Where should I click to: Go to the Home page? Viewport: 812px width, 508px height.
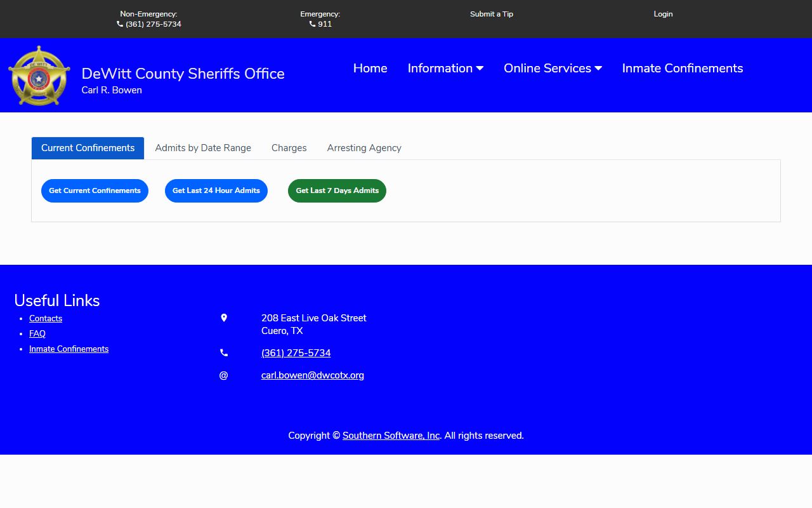[370, 68]
